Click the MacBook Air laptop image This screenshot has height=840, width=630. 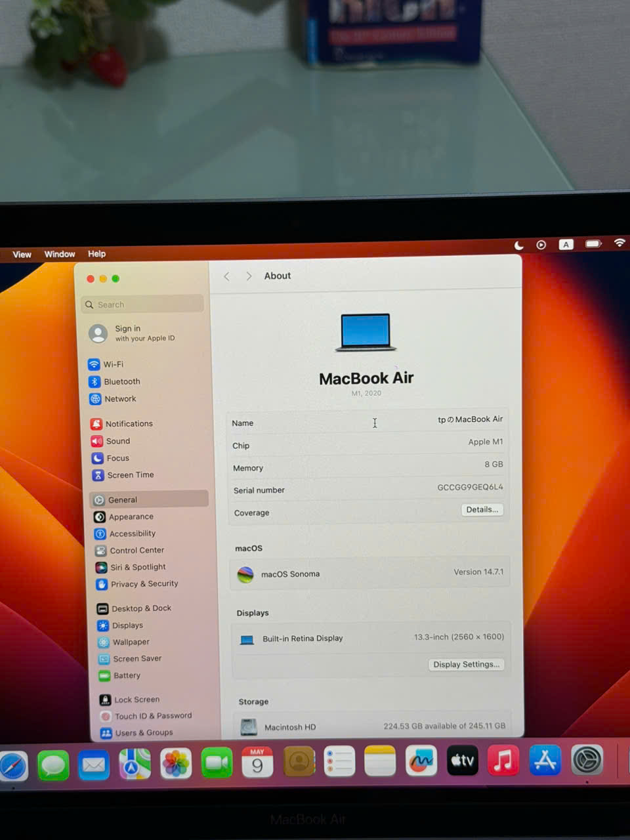(x=366, y=332)
